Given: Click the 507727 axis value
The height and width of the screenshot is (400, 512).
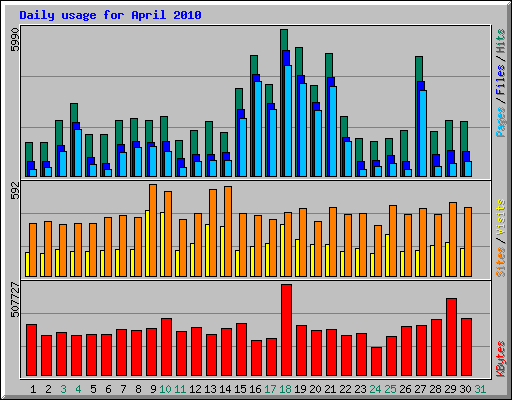Looking at the screenshot, I should pos(15,300).
